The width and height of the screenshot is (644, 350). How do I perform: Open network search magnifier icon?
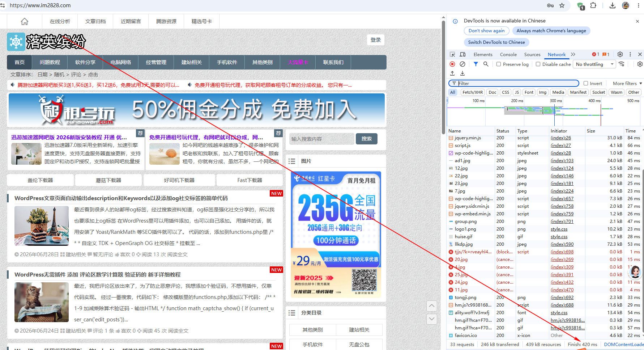click(x=486, y=64)
